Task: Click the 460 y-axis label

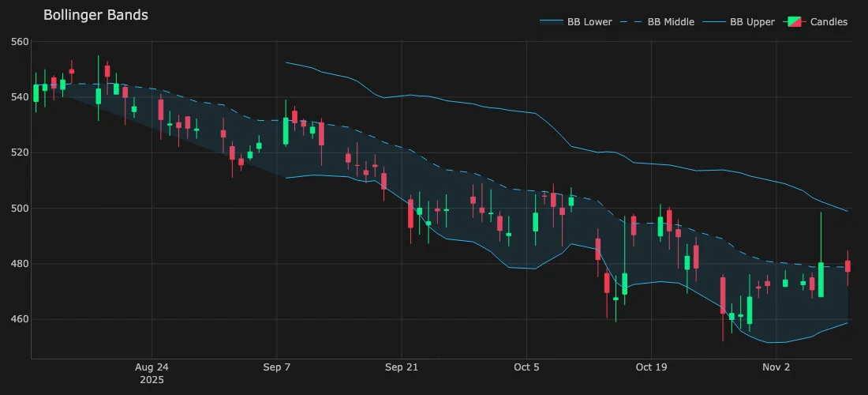Action: pos(20,320)
